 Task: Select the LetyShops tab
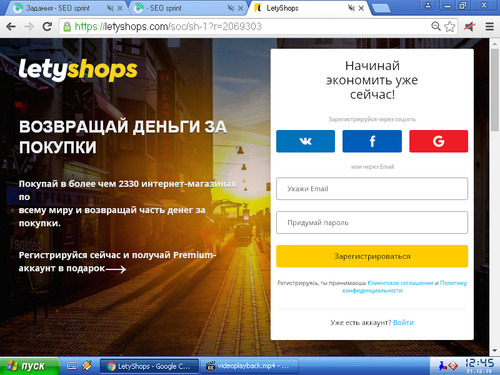click(308, 8)
